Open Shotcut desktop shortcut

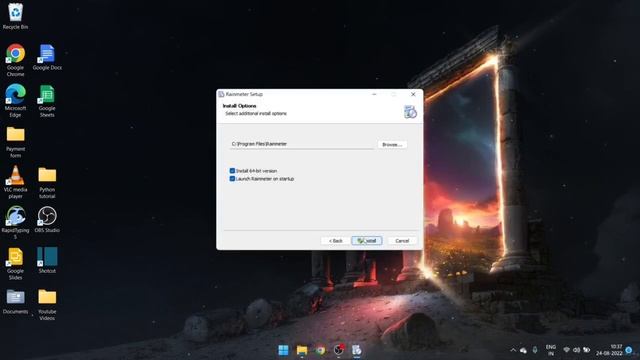(x=47, y=260)
